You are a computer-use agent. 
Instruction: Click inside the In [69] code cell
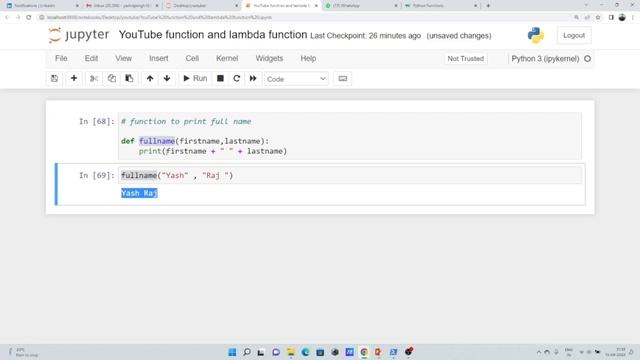[x=350, y=176]
